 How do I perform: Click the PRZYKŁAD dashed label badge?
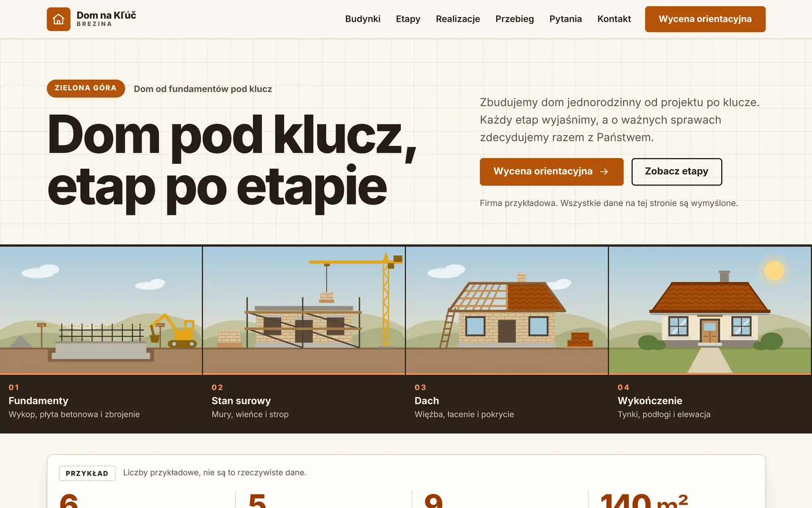(87, 473)
